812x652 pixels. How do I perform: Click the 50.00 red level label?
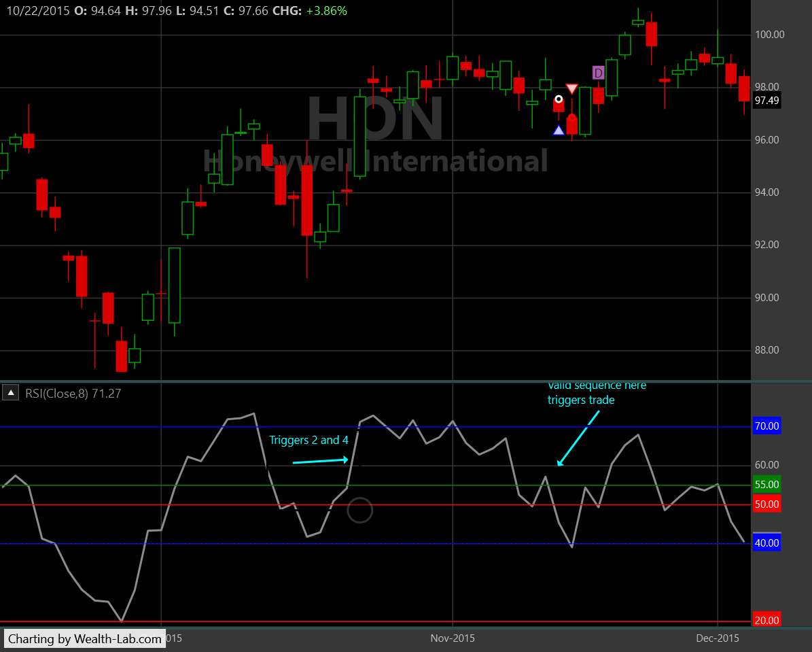(x=766, y=504)
